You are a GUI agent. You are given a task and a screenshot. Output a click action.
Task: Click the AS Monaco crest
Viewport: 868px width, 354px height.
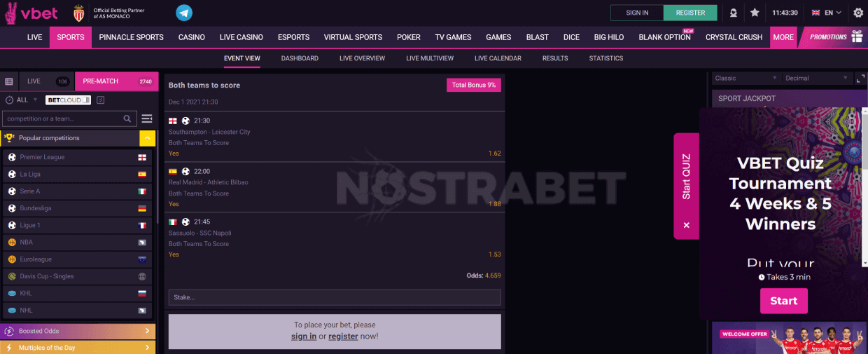79,13
